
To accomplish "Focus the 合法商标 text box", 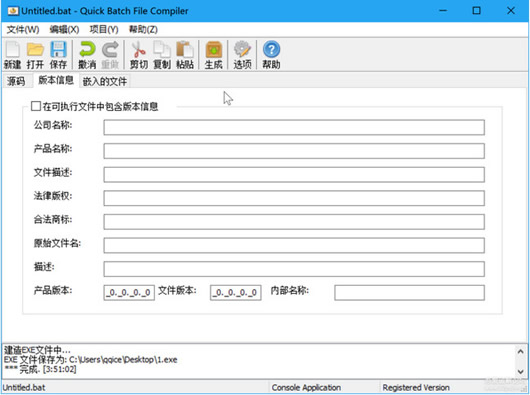I will 294,222.
